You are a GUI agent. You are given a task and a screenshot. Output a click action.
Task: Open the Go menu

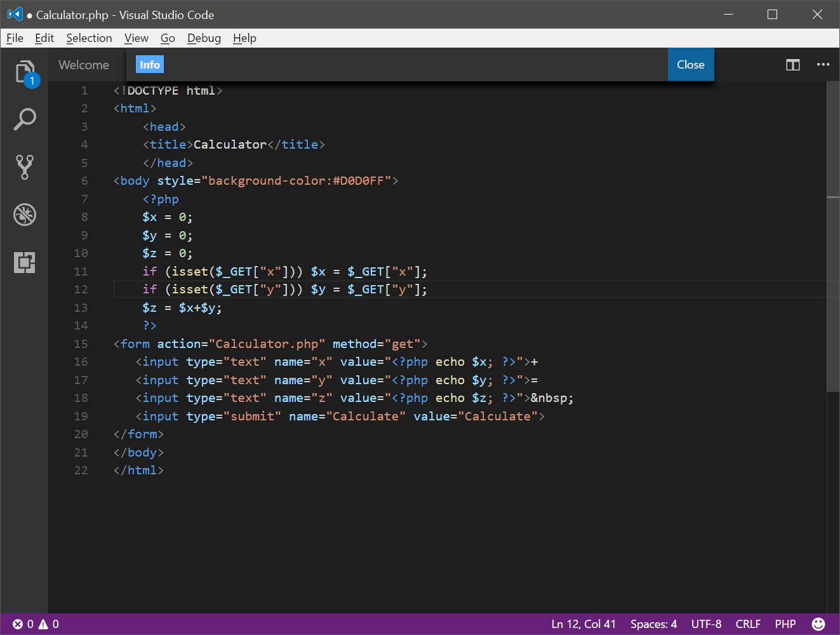tap(168, 38)
